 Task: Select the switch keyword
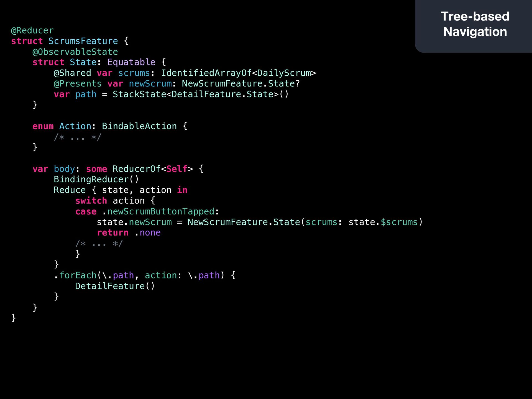click(x=91, y=201)
